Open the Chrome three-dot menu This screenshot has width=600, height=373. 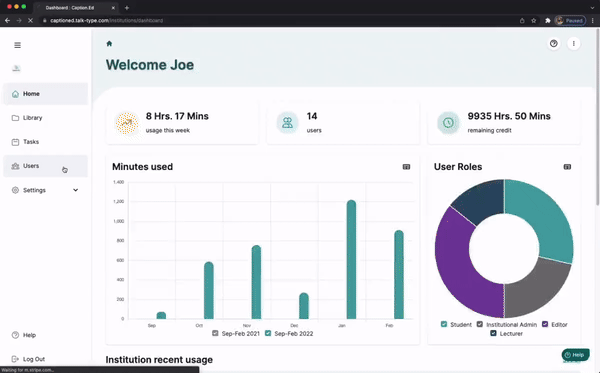click(593, 21)
